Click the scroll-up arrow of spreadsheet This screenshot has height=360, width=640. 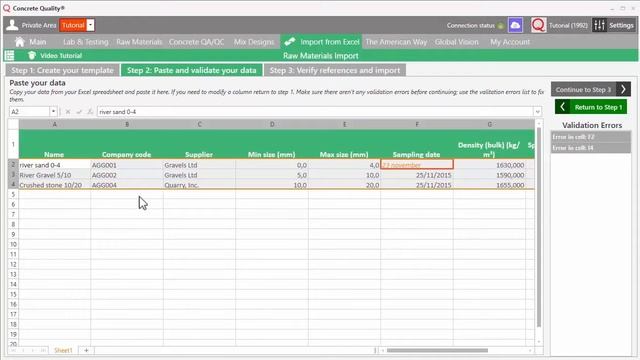coord(539,122)
